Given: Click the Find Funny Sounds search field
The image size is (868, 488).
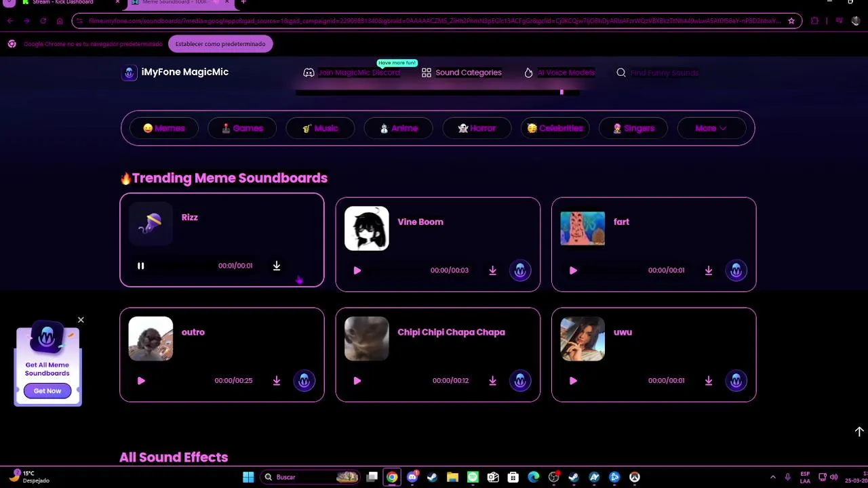Looking at the screenshot, I should point(664,73).
